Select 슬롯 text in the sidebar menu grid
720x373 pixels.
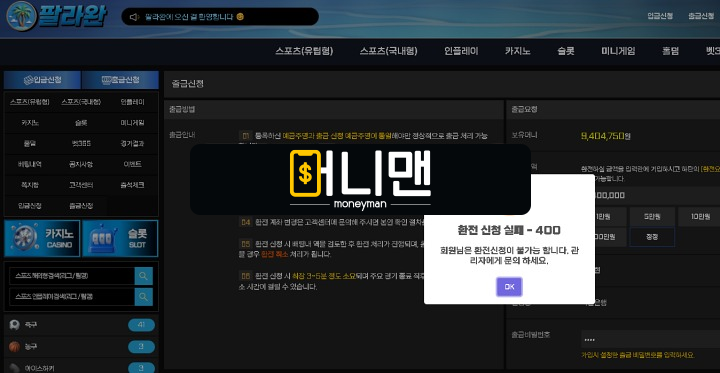(81, 123)
